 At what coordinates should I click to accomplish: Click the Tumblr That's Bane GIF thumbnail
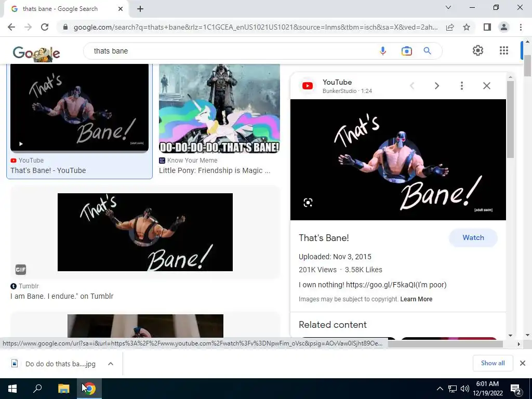pos(145,232)
